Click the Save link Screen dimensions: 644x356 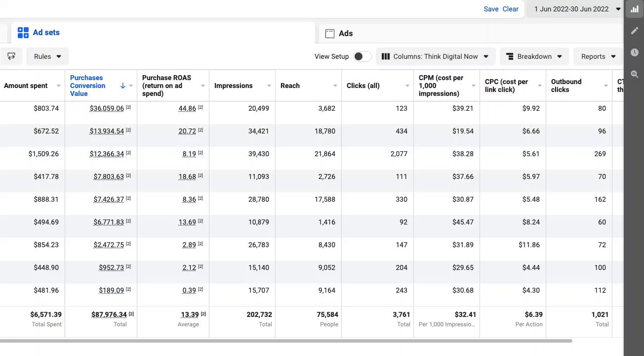tap(491, 9)
